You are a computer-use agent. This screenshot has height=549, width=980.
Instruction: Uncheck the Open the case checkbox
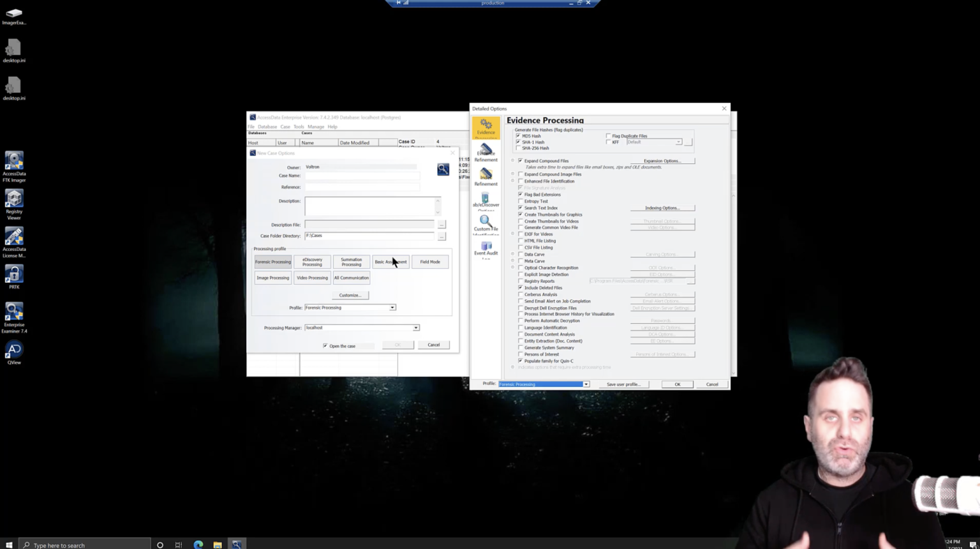point(325,345)
